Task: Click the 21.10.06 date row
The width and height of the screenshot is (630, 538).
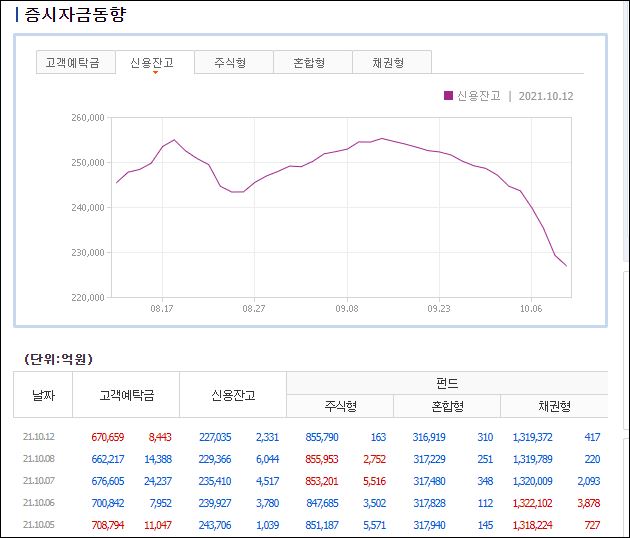Action: coord(39,503)
